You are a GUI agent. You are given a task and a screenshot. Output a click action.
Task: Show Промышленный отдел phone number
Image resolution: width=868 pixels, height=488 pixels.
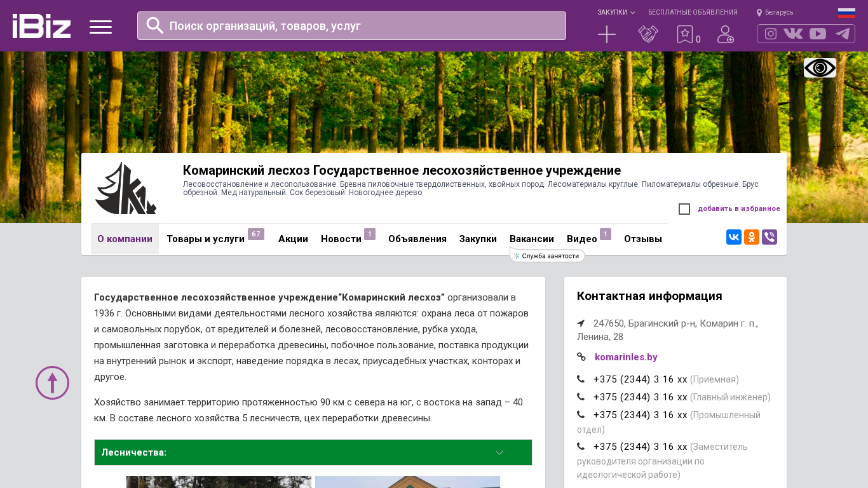click(x=641, y=415)
